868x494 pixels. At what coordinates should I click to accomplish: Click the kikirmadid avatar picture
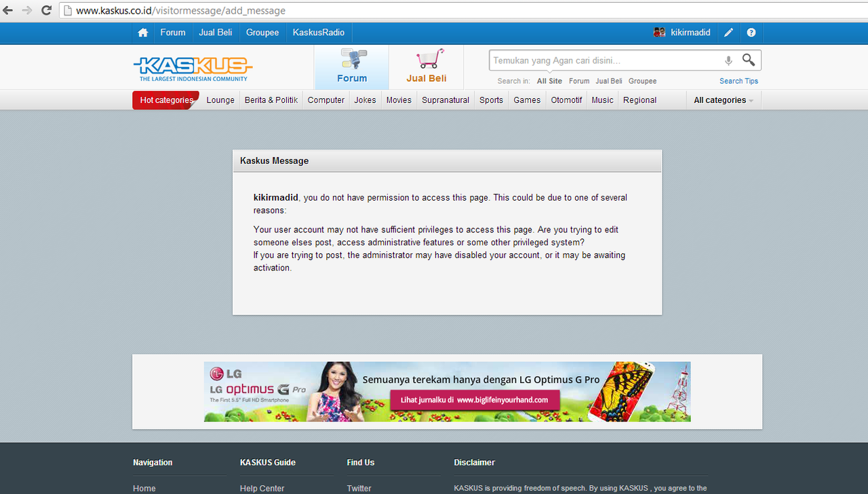click(659, 33)
